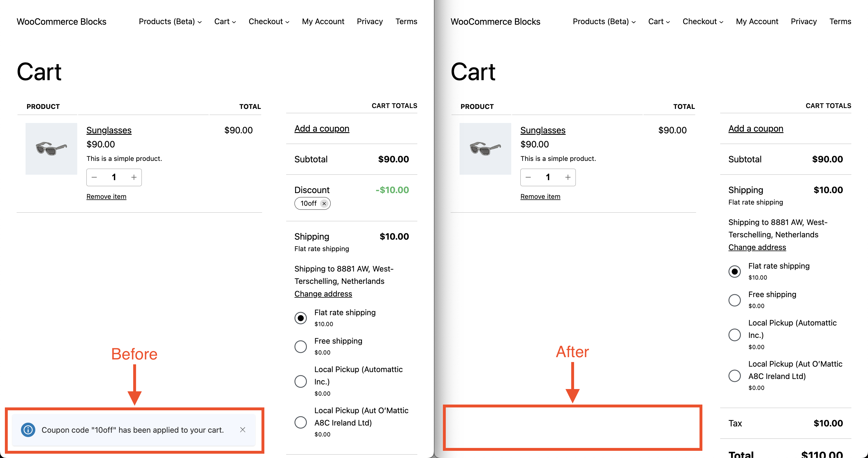This screenshot has height=458, width=868.
Task: Expand the Cart menu in the left header
Action: [x=225, y=22]
